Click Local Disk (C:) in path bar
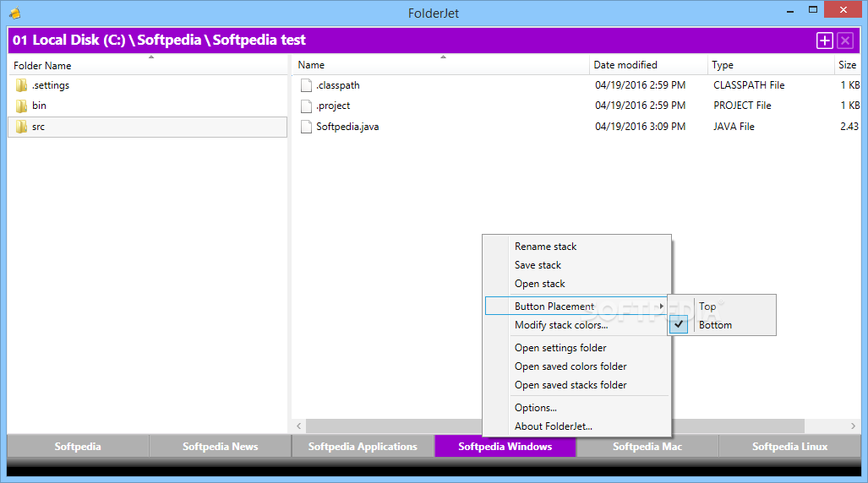Screen dimensions: 868x483 point(79,40)
